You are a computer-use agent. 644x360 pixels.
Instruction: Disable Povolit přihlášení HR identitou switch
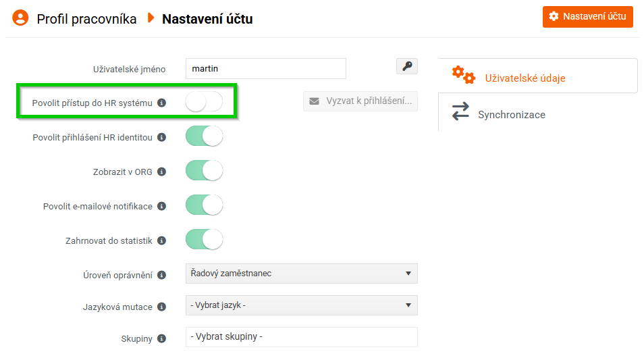(204, 136)
